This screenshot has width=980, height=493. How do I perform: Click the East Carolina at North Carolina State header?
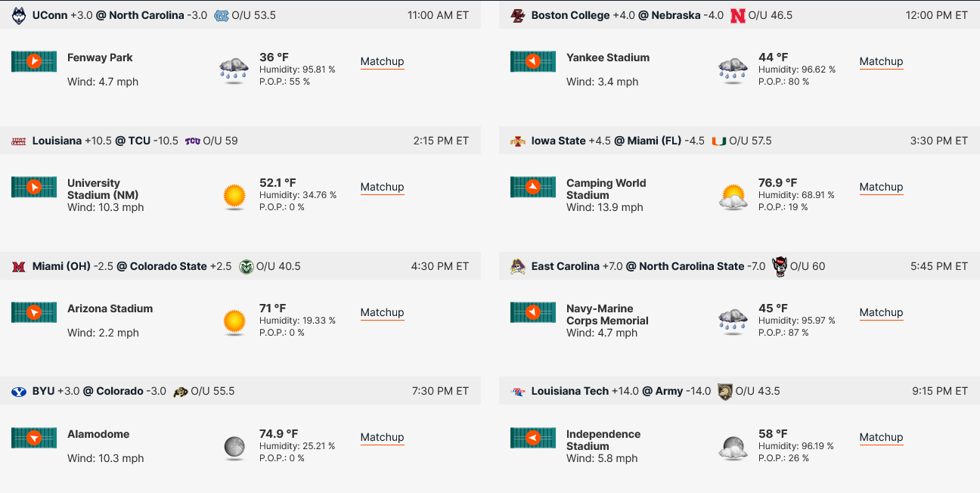click(x=740, y=266)
